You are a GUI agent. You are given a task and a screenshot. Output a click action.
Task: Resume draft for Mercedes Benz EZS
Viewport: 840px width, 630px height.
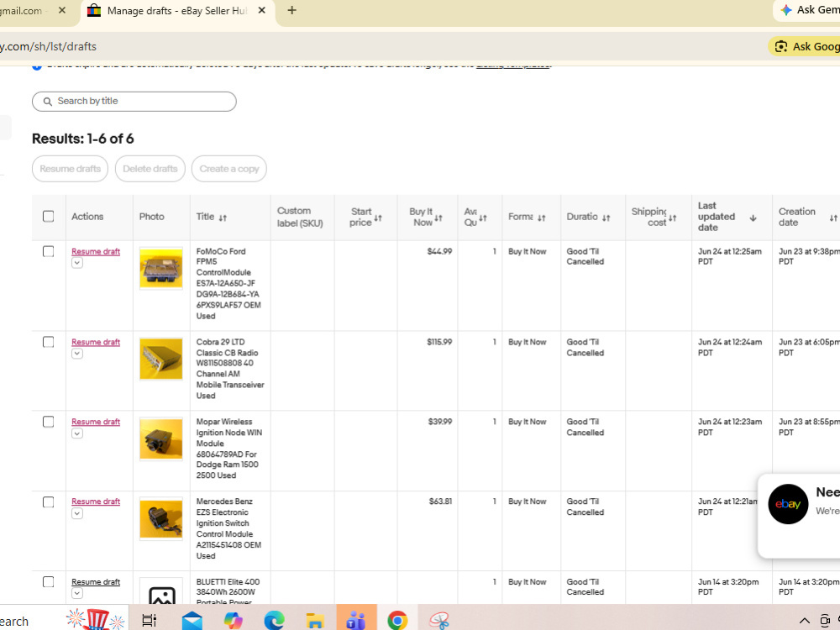(x=96, y=501)
